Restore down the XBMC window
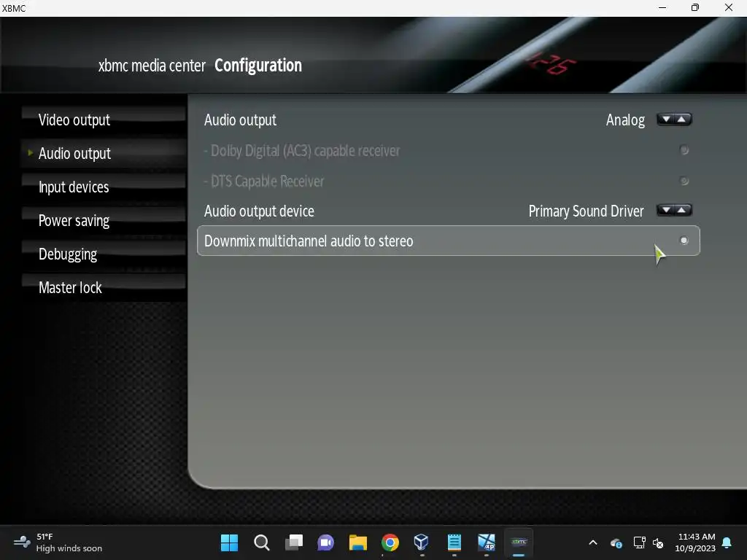 (695, 7)
